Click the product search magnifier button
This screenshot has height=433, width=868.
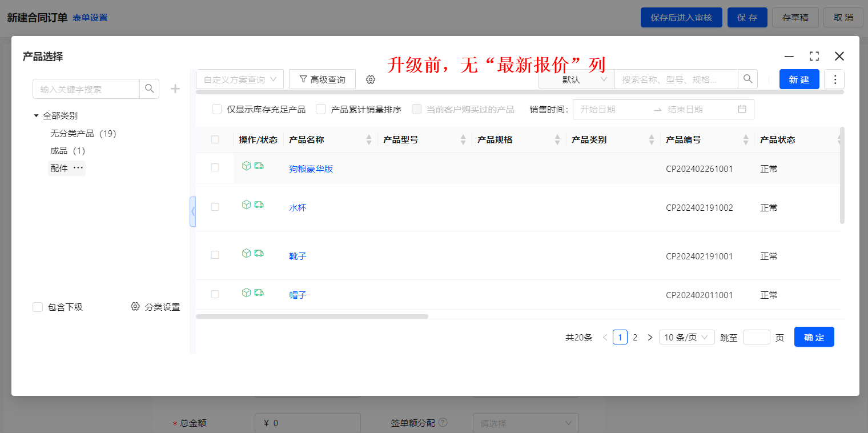click(748, 79)
